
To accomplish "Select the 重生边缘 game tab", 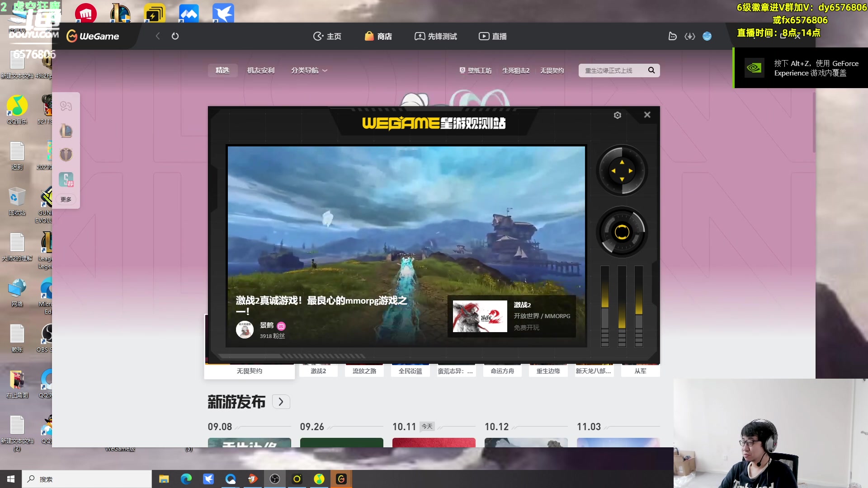I will (x=548, y=371).
